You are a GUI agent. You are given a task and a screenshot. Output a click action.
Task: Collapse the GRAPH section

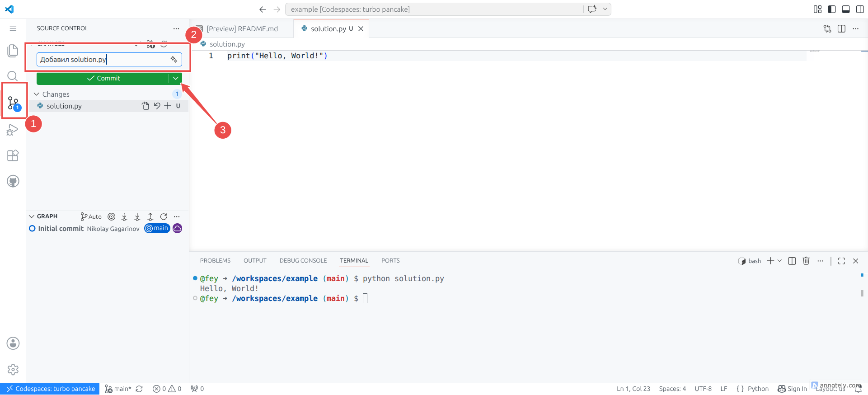(32, 216)
